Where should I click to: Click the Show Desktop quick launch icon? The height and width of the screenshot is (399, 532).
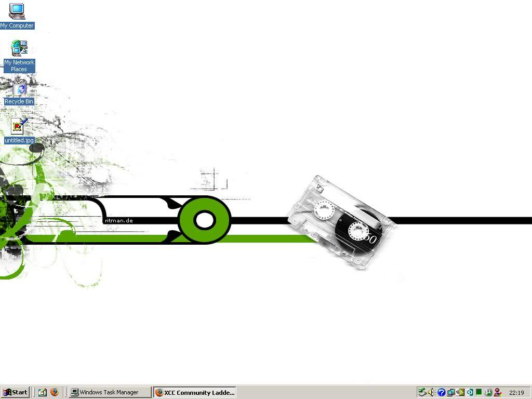tap(43, 392)
